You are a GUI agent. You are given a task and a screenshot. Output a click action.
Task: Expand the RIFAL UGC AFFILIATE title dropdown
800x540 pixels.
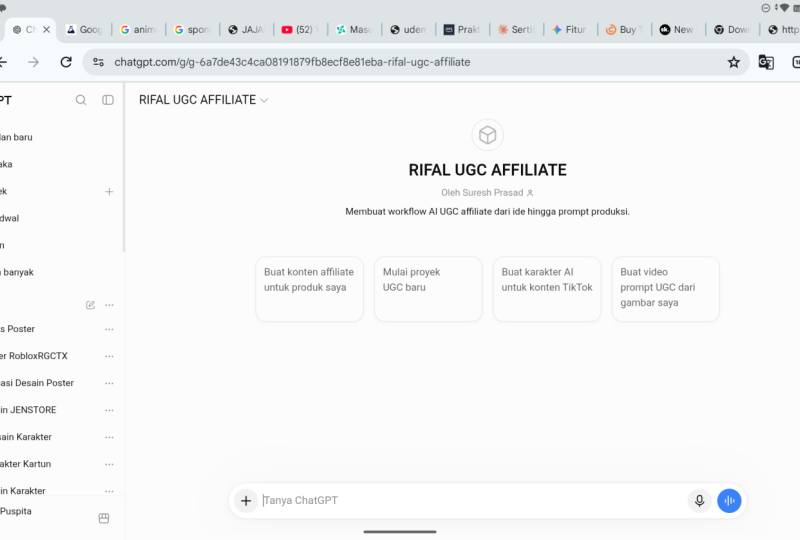264,101
